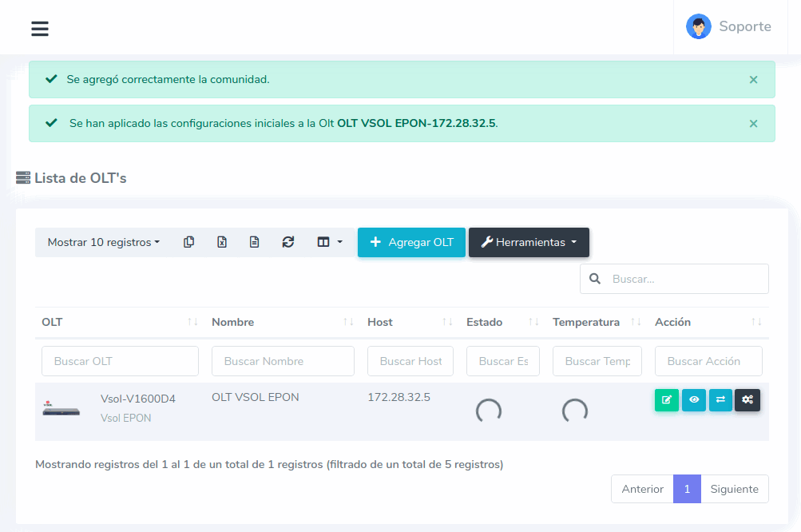Click the global Buscar search field

coord(684,279)
